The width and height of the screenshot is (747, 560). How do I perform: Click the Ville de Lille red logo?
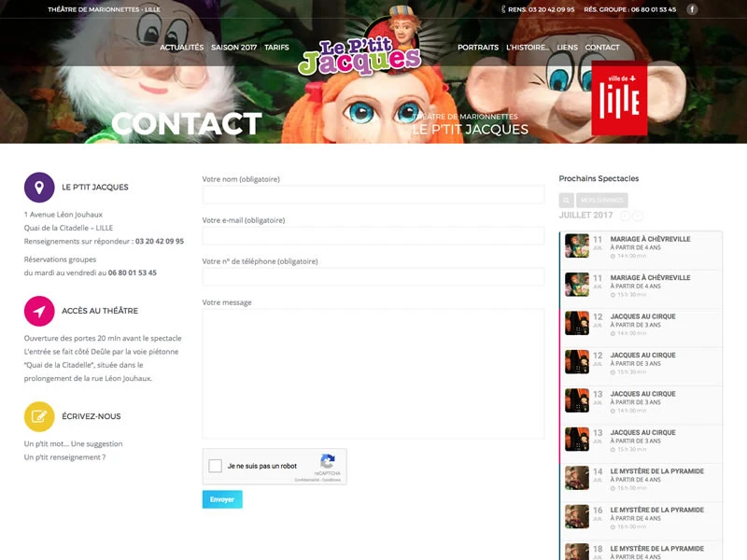(619, 98)
